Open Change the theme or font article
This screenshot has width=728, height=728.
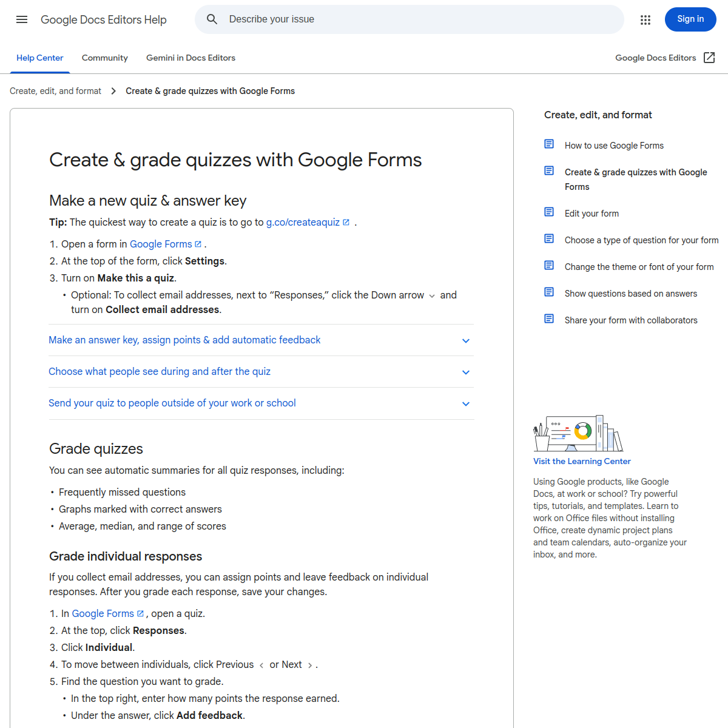pyautogui.click(x=639, y=267)
